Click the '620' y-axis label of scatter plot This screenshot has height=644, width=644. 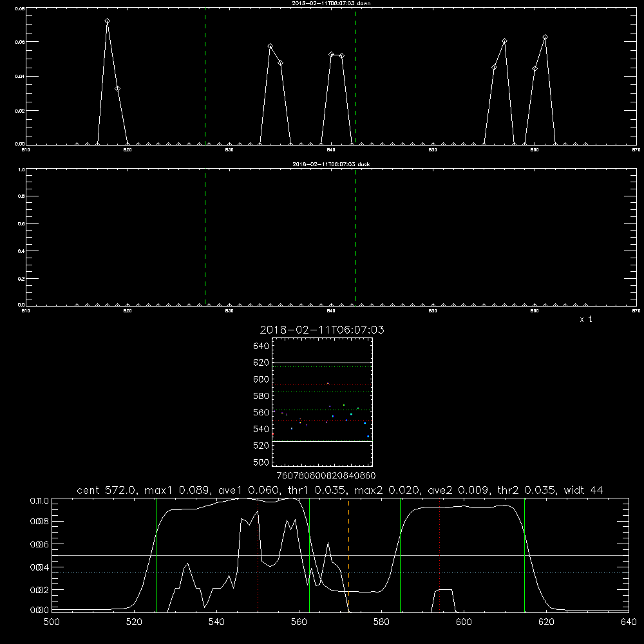click(x=261, y=363)
